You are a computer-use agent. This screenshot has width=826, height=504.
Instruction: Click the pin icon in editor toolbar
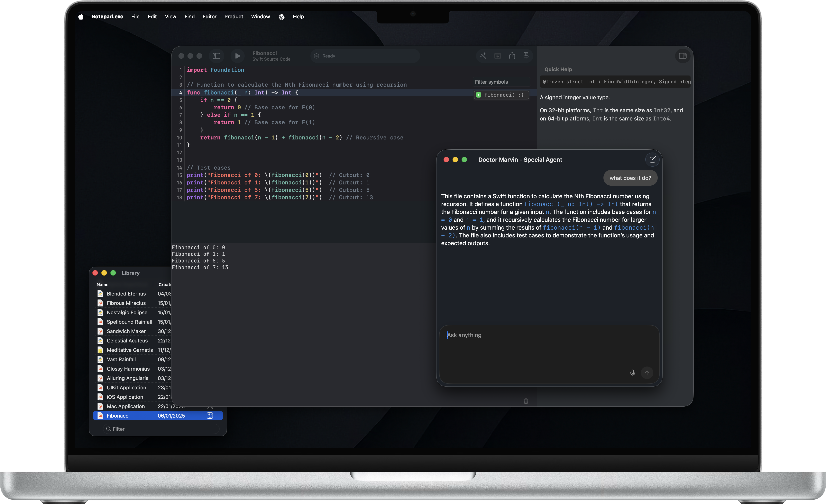pos(526,56)
